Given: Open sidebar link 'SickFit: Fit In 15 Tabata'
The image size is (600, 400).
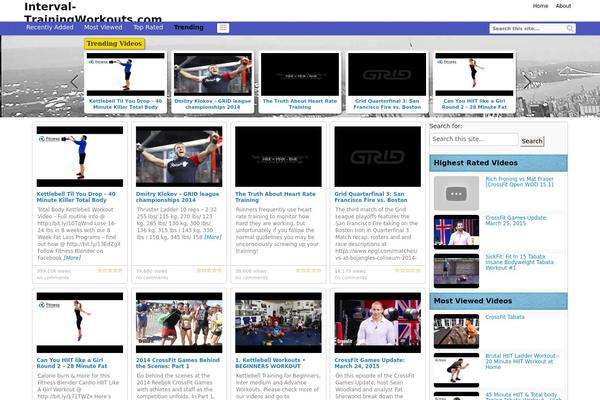Looking at the screenshot, I should (519, 262).
